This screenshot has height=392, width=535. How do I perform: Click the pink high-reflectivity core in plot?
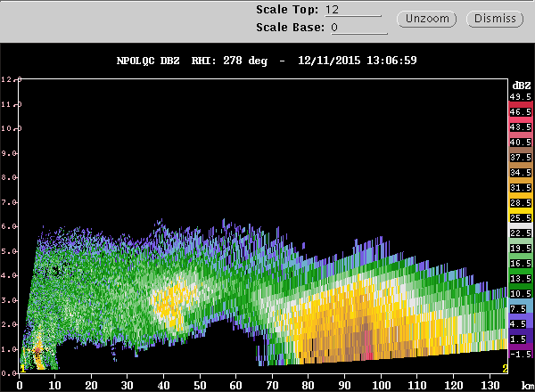369,346
